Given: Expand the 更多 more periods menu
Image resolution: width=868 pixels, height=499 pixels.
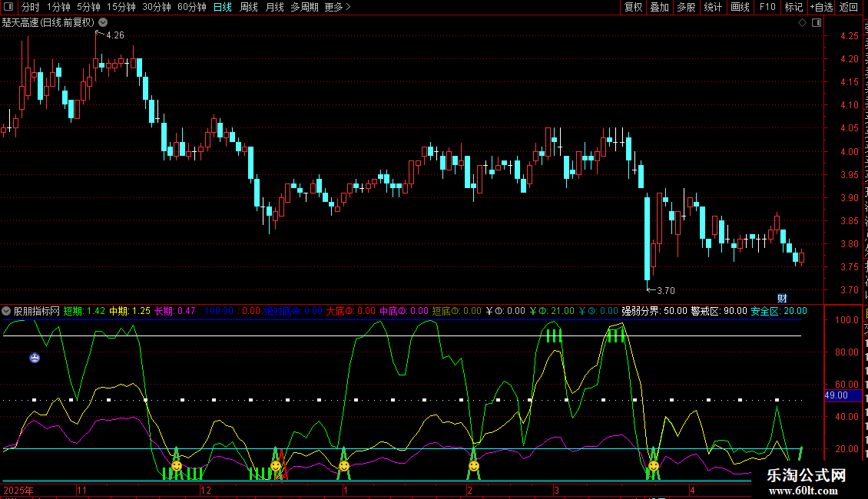Looking at the screenshot, I should (x=337, y=7).
